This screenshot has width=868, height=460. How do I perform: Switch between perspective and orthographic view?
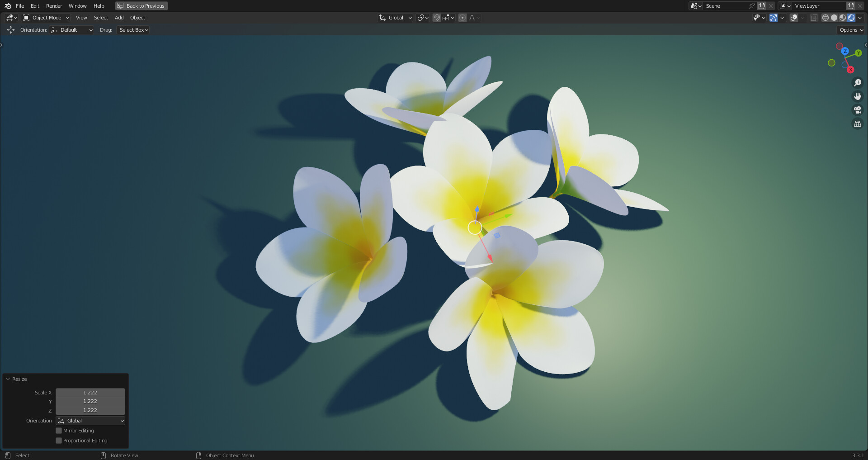pyautogui.click(x=857, y=123)
